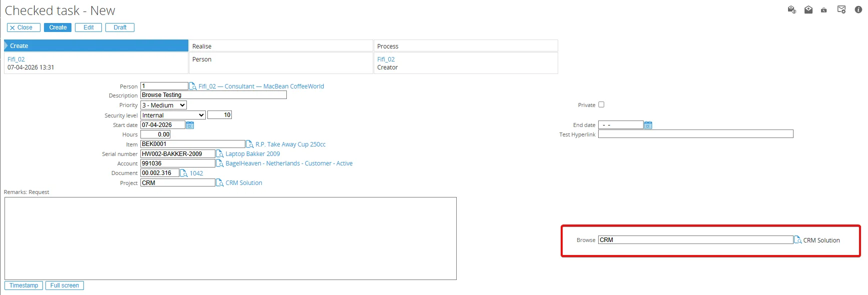The height and width of the screenshot is (295, 868).
Task: Open the Start date calendar picker
Action: [190, 125]
